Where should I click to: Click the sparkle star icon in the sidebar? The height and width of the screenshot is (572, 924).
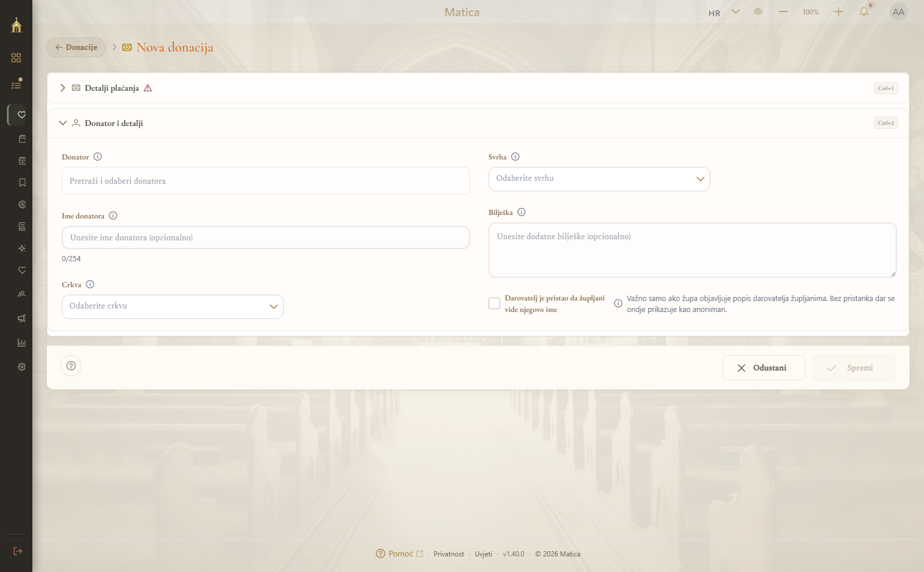22,248
